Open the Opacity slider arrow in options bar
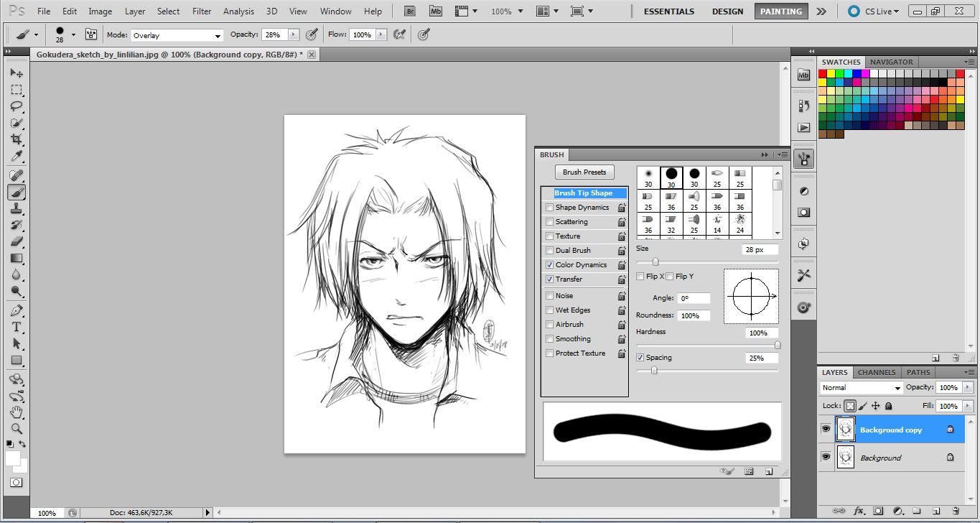 [293, 34]
